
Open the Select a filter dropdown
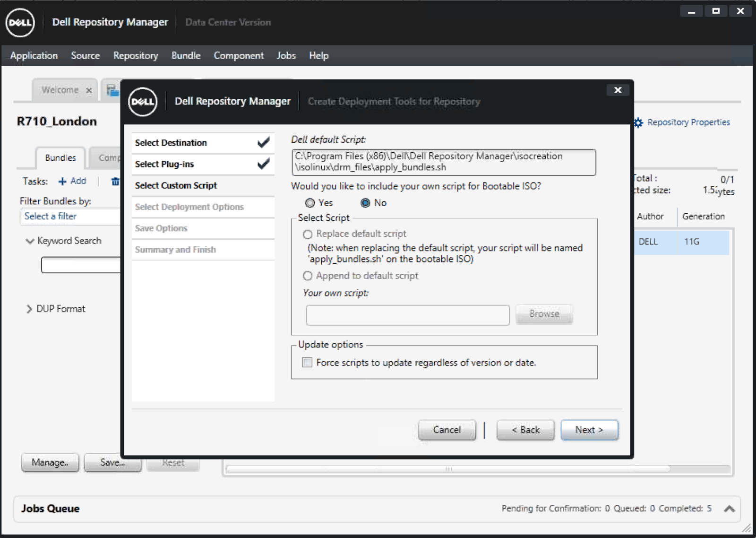click(x=71, y=217)
